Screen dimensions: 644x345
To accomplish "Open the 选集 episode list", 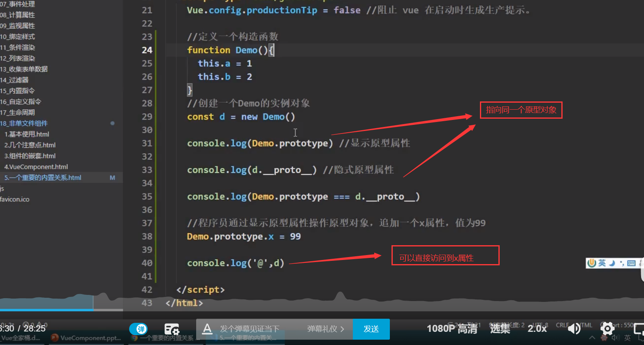I will point(500,329).
